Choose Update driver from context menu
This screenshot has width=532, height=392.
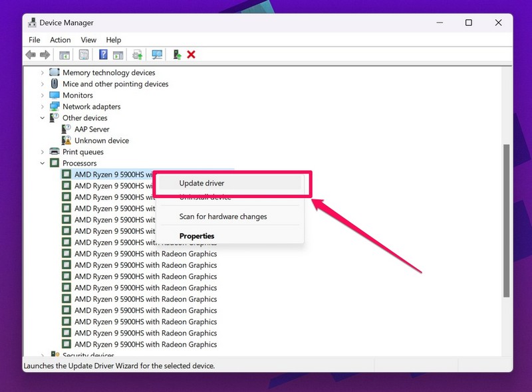coord(211,183)
